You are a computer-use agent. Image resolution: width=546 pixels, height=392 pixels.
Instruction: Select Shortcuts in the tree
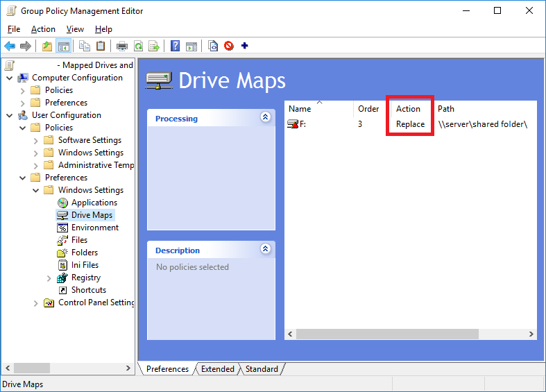[x=89, y=290]
